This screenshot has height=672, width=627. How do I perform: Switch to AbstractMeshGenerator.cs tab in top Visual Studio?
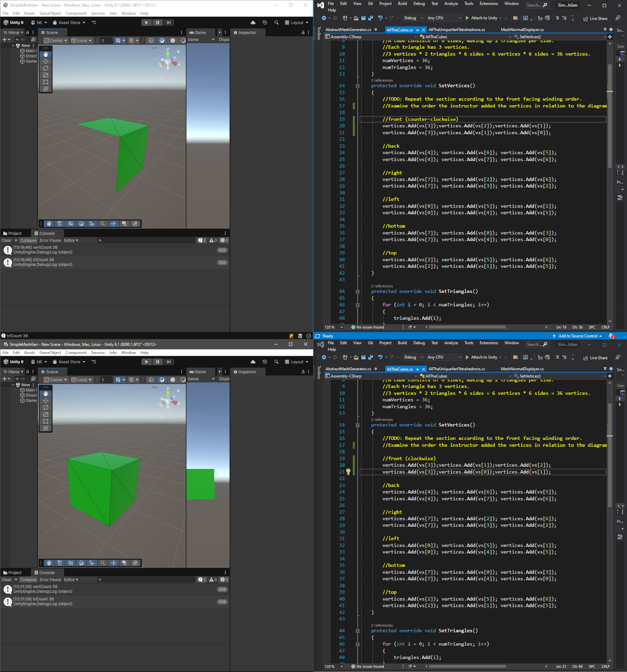tap(348, 30)
